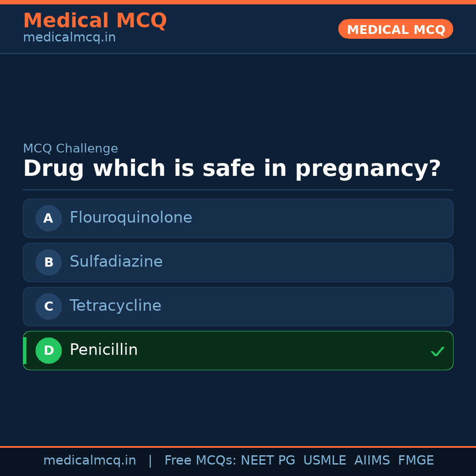Click the green accent bar beside Penicillin
The height and width of the screenshot is (476, 476).
(24, 350)
